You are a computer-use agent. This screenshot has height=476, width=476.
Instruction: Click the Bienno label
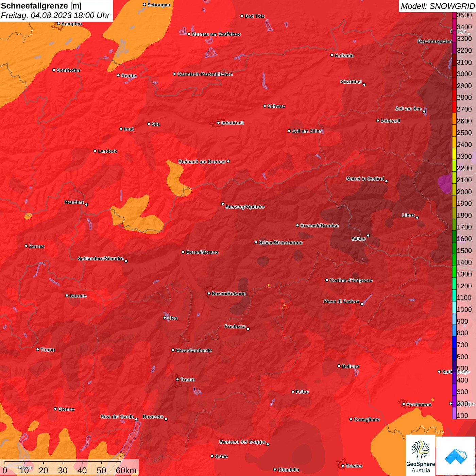pyautogui.click(x=66, y=409)
